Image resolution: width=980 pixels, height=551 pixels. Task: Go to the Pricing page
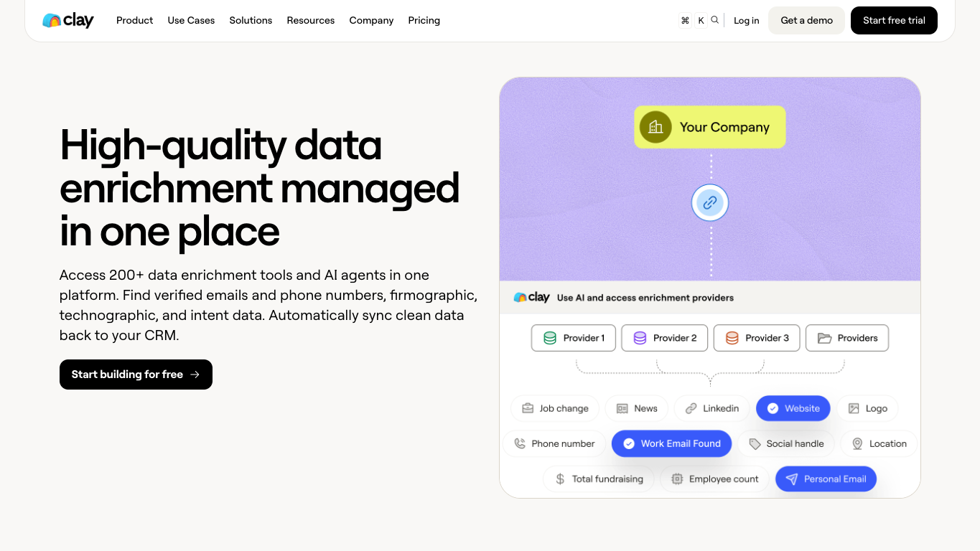pos(424,20)
